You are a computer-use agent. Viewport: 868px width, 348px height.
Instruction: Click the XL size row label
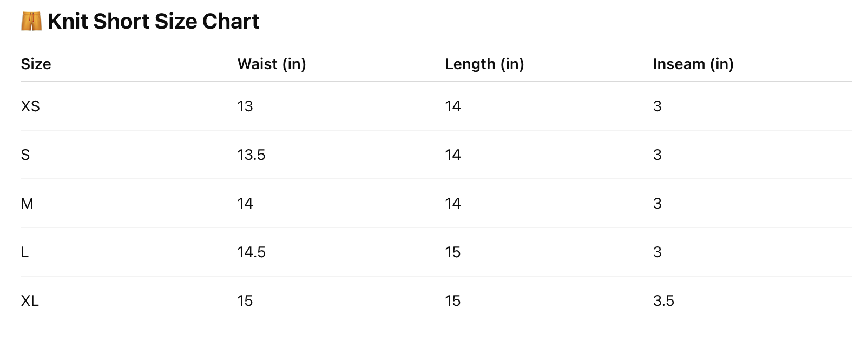[x=30, y=300]
